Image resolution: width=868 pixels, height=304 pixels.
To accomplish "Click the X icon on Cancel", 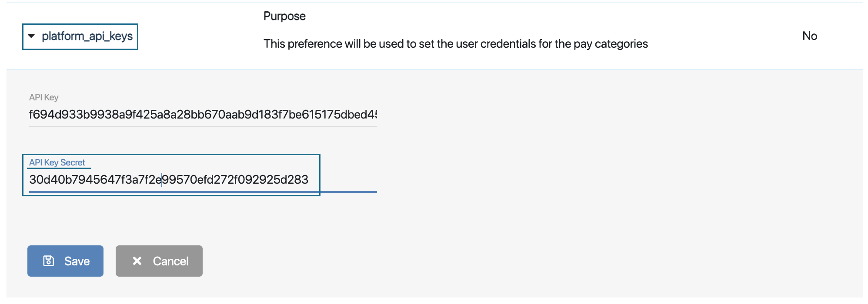I will [137, 261].
